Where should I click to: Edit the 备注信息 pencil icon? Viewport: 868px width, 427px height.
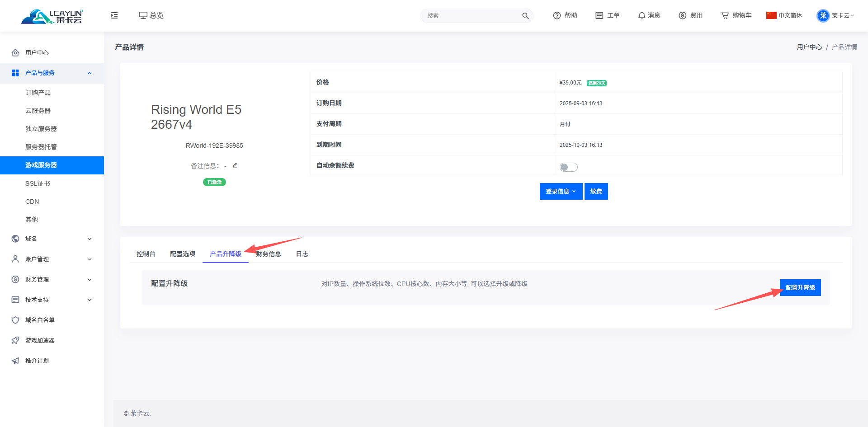[235, 165]
